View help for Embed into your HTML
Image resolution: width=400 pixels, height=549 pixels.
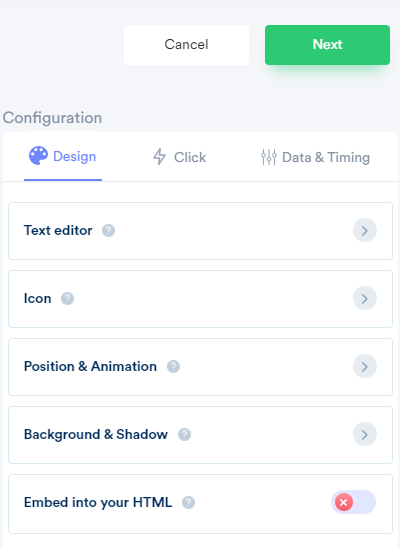tap(188, 502)
